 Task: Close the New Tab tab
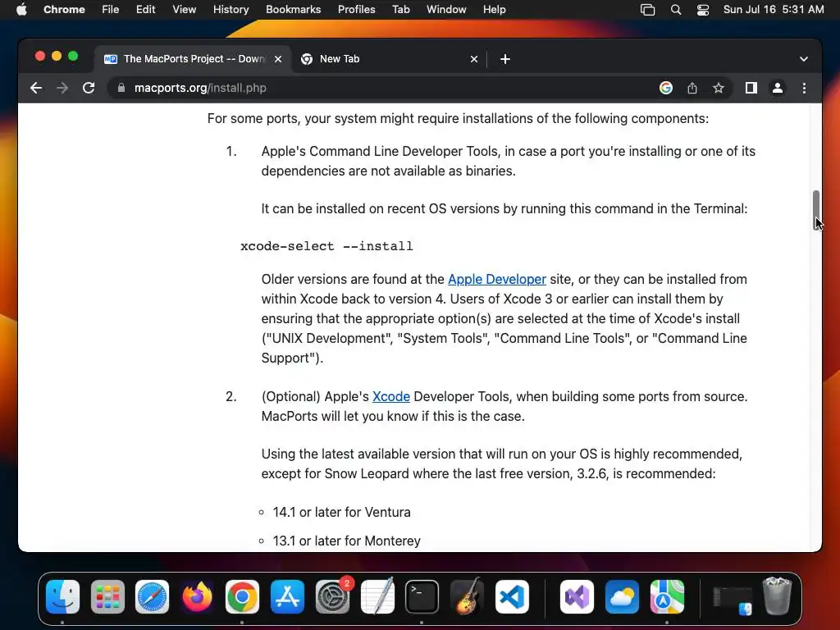[x=473, y=59]
